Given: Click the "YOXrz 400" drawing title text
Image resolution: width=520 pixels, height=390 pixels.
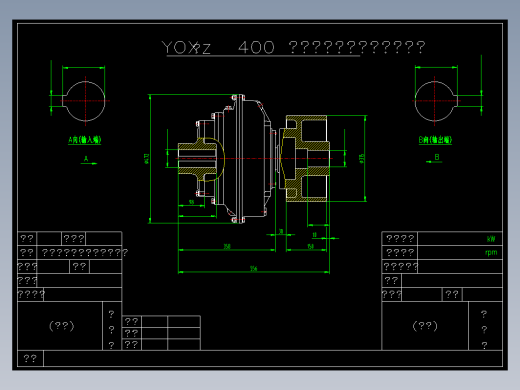Looking at the screenshot, I should pyautogui.click(x=218, y=47).
